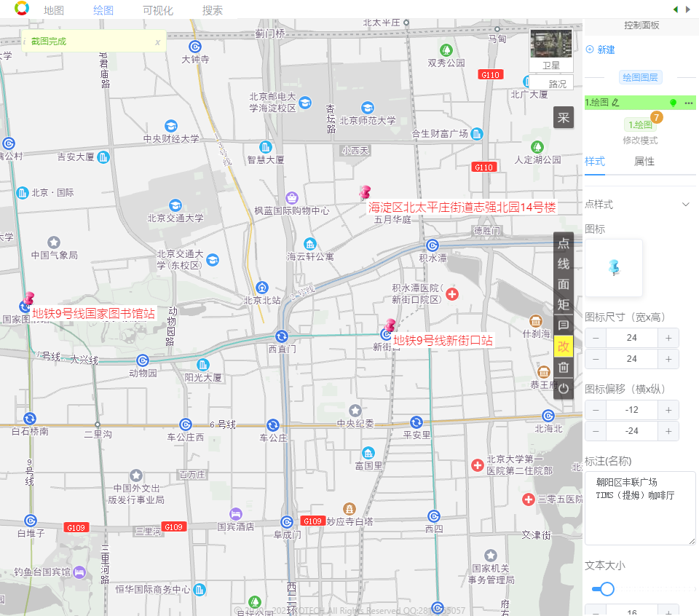The width and height of the screenshot is (699, 616).
Task: Click the 北京北站 railway station icon
Action: (x=262, y=288)
